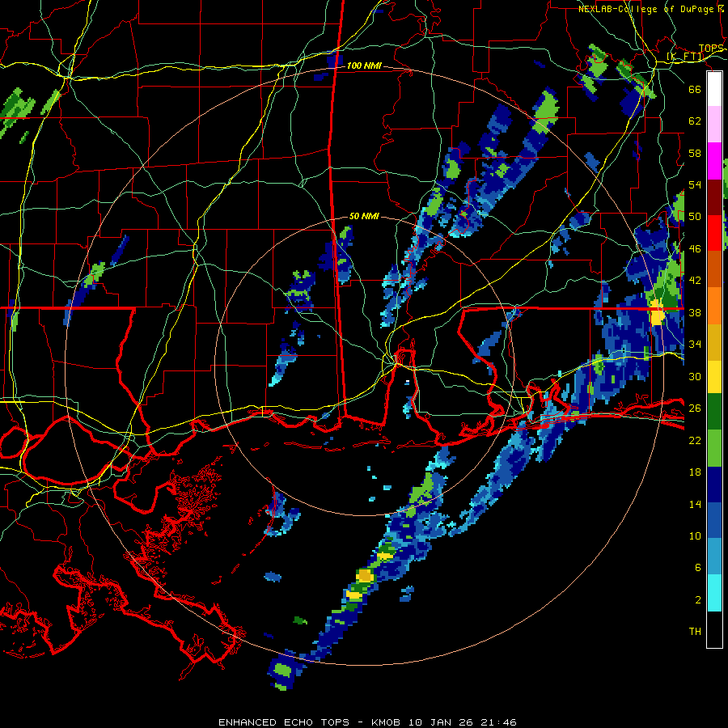Click the legend value '10'

[x=695, y=536]
